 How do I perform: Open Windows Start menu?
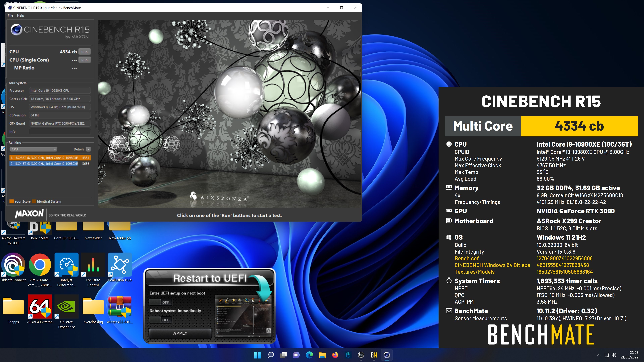(257, 355)
